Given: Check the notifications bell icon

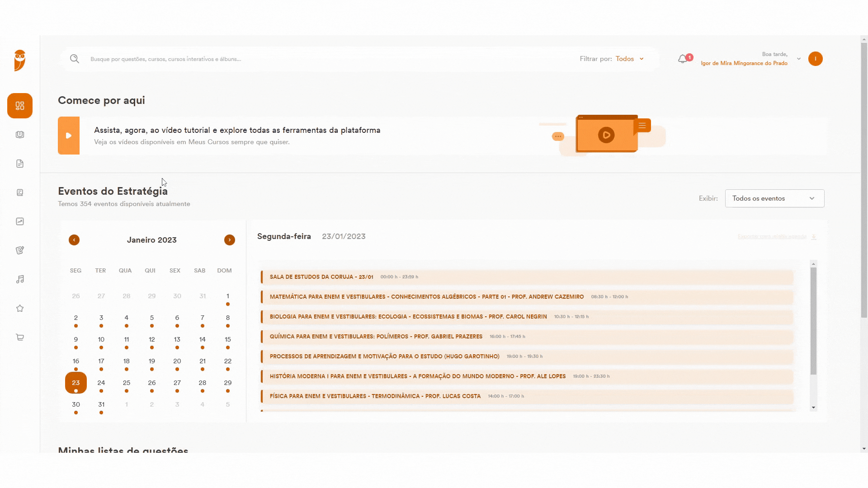Looking at the screenshot, I should point(683,59).
